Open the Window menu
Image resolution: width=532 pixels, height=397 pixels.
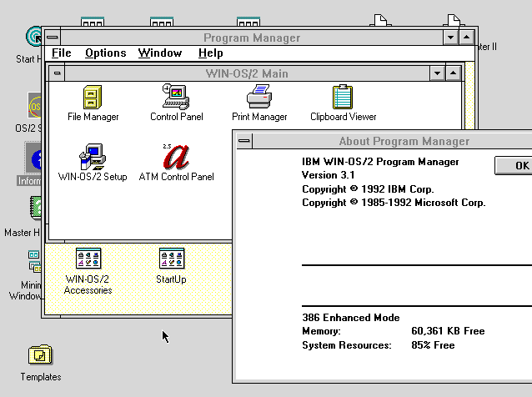coord(160,53)
